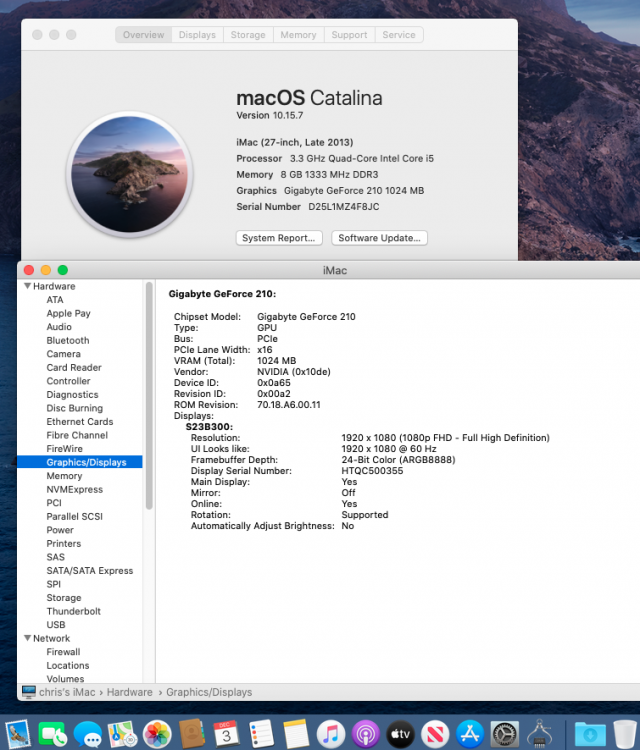Open the Maps app icon
Viewport: 640px width, 750px height.
(122, 734)
